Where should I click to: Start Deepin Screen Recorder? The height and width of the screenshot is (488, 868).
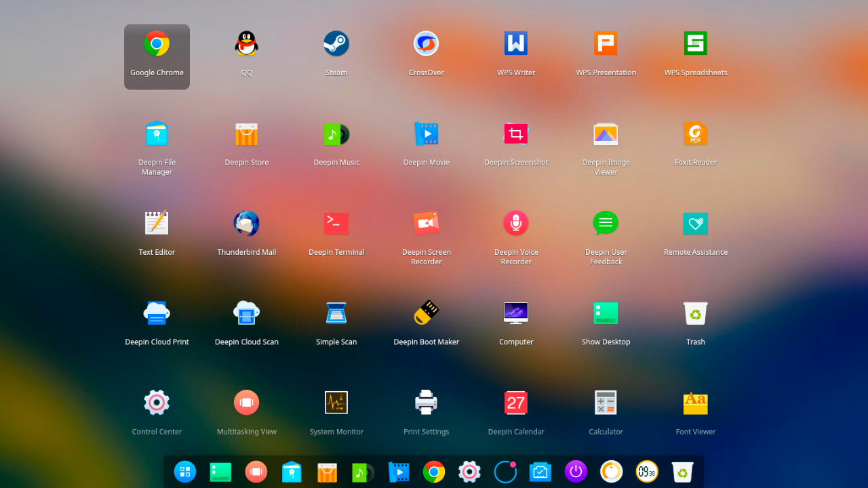coord(427,223)
